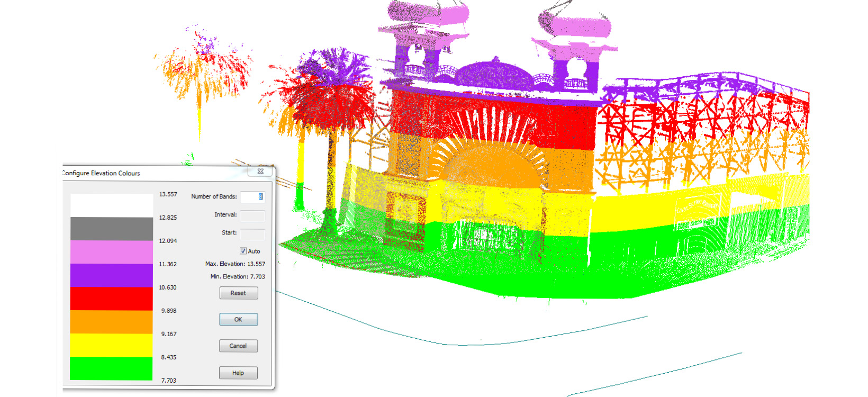The image size is (868, 397).
Task: Select the white elevation colour band
Action: pyautogui.click(x=112, y=205)
